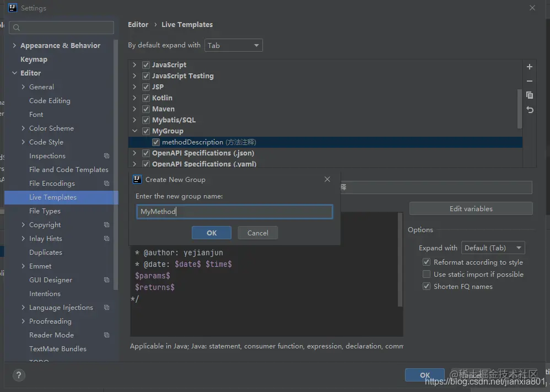Viewport: 550px width, 392px height.
Task: Open File Types settings page
Action: 45,211
